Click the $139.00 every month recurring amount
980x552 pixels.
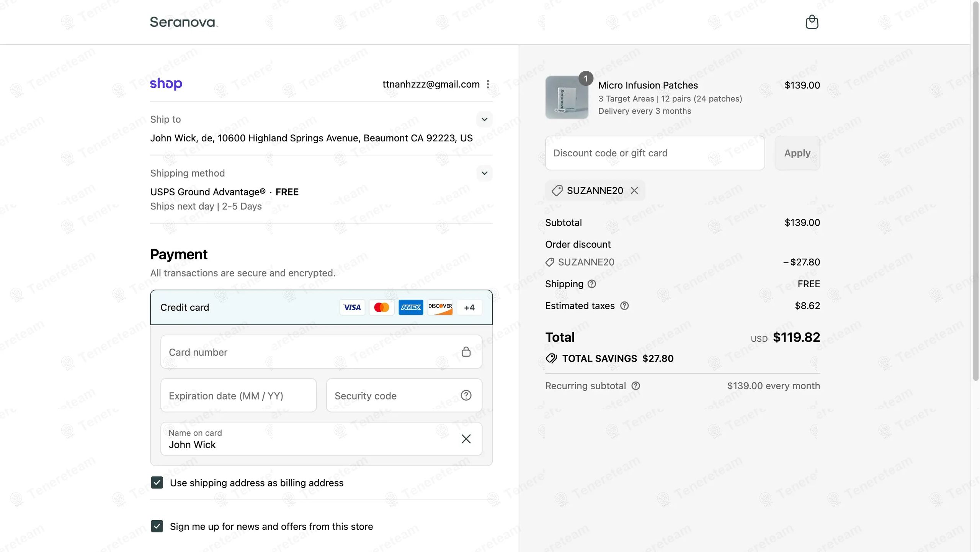click(x=773, y=386)
